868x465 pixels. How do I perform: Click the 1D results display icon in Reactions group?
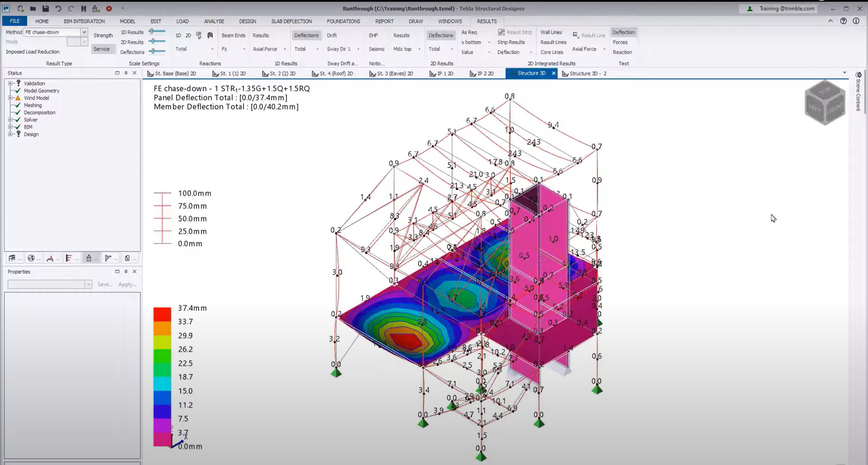pos(178,35)
